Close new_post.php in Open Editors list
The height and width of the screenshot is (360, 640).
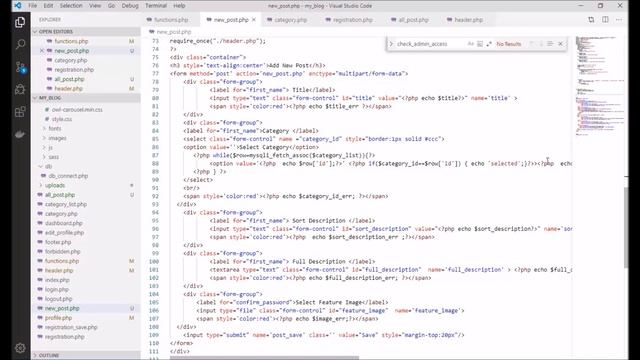coord(42,51)
